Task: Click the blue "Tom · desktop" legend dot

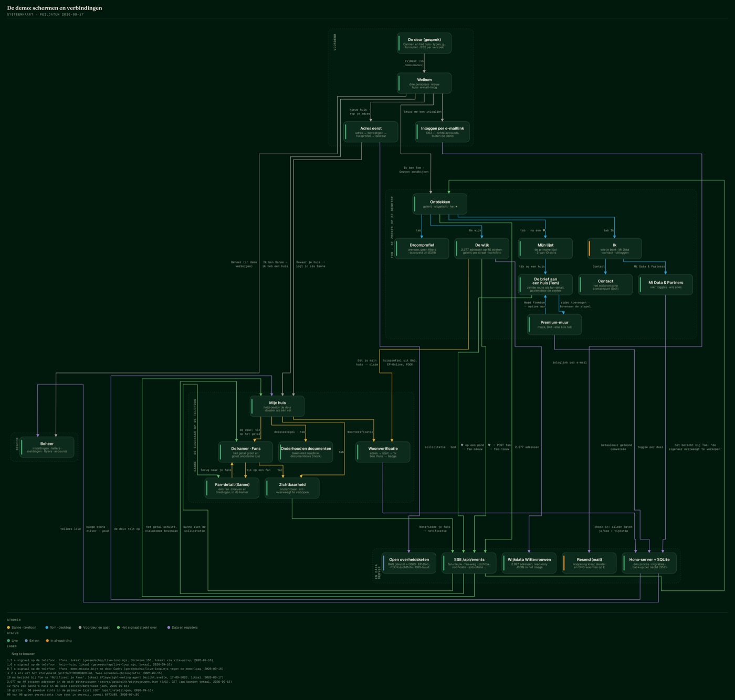Action: [x=47, y=628]
